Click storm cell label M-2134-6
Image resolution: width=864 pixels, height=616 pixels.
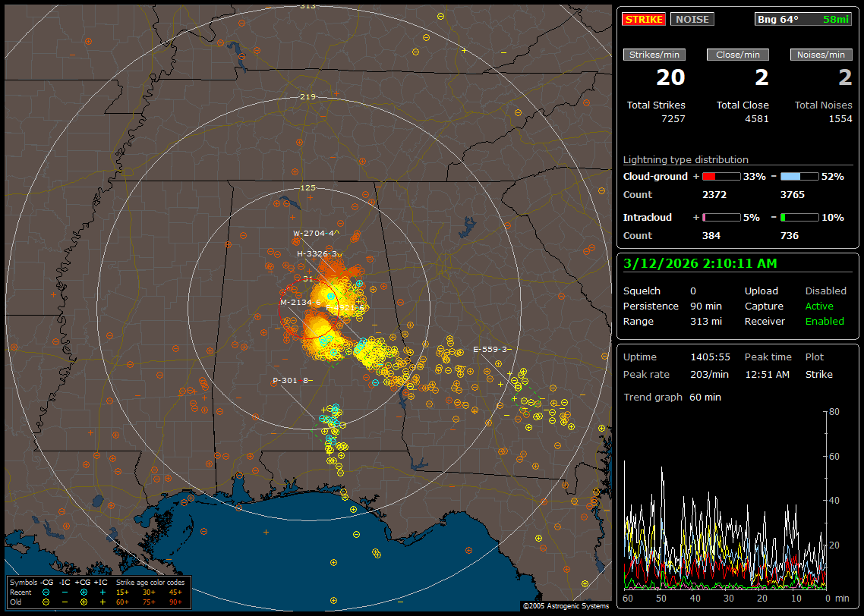click(x=300, y=302)
